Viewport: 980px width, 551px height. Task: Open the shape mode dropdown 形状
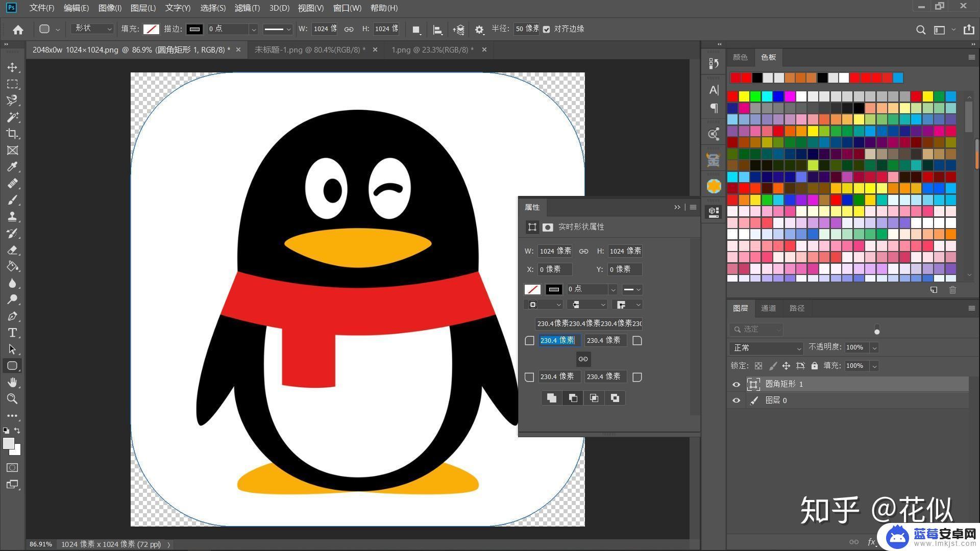[92, 29]
